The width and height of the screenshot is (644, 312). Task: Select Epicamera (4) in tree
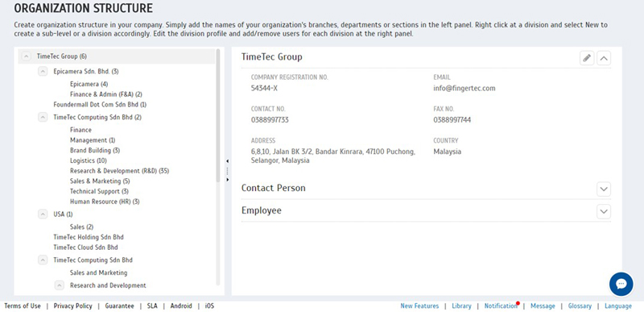point(89,84)
